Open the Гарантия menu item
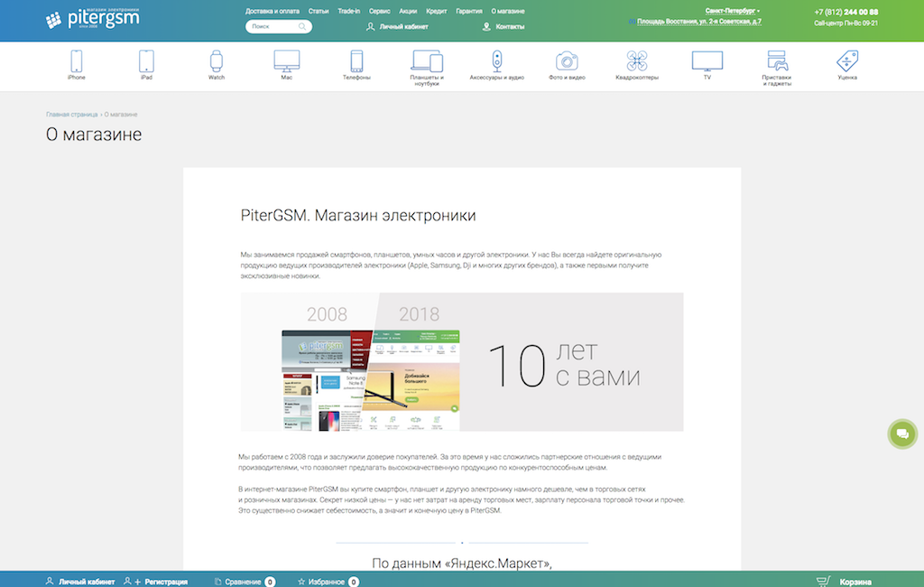The width and height of the screenshot is (924, 587). click(x=469, y=11)
